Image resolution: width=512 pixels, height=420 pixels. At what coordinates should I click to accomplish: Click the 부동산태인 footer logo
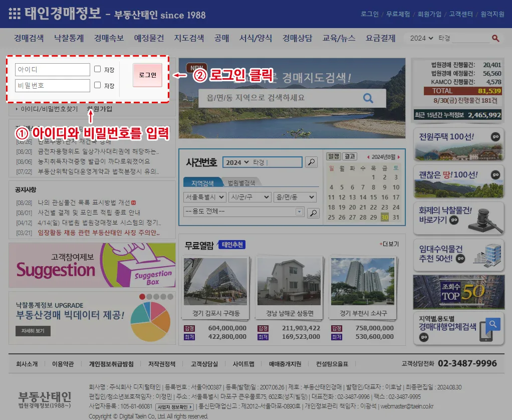(45, 400)
